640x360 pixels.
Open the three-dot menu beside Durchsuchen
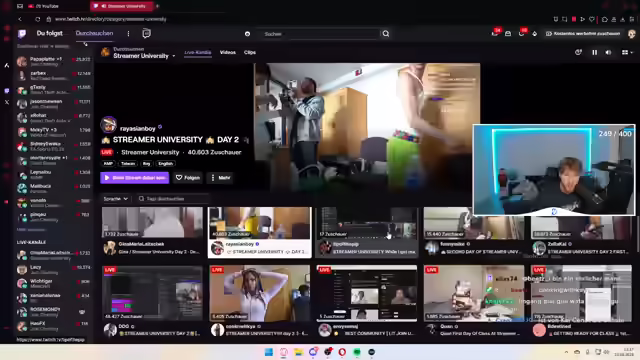pyautogui.click(x=128, y=33)
